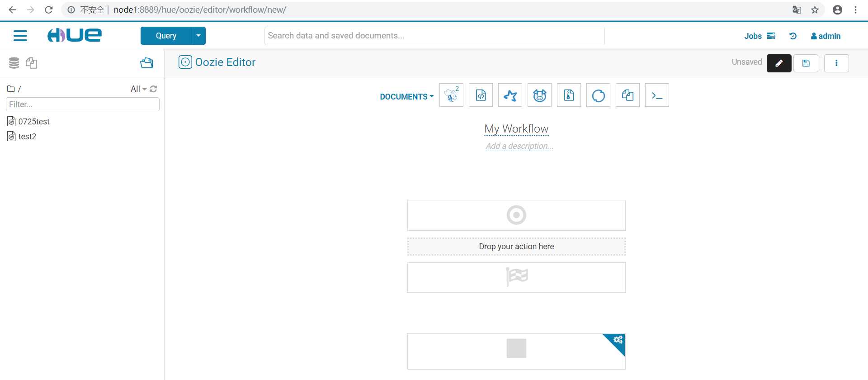This screenshot has width=868, height=380.
Task: Open the browser profile icon
Action: click(x=837, y=9)
